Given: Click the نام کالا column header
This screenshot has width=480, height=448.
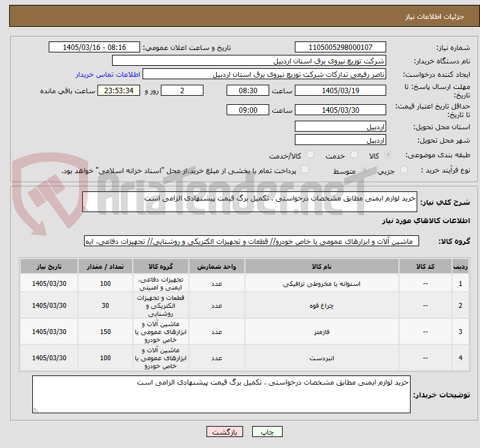Looking at the screenshot, I should 322,266.
